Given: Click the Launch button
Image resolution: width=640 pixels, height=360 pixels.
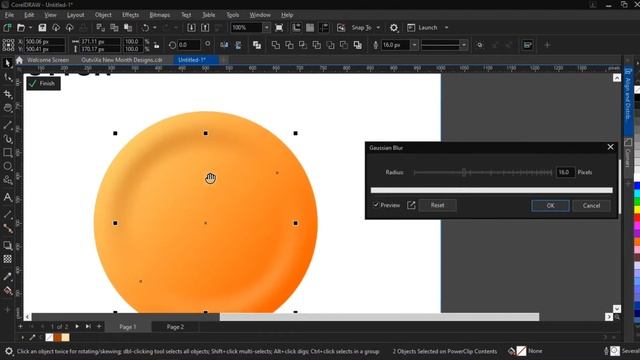Looking at the screenshot, I should [422, 28].
